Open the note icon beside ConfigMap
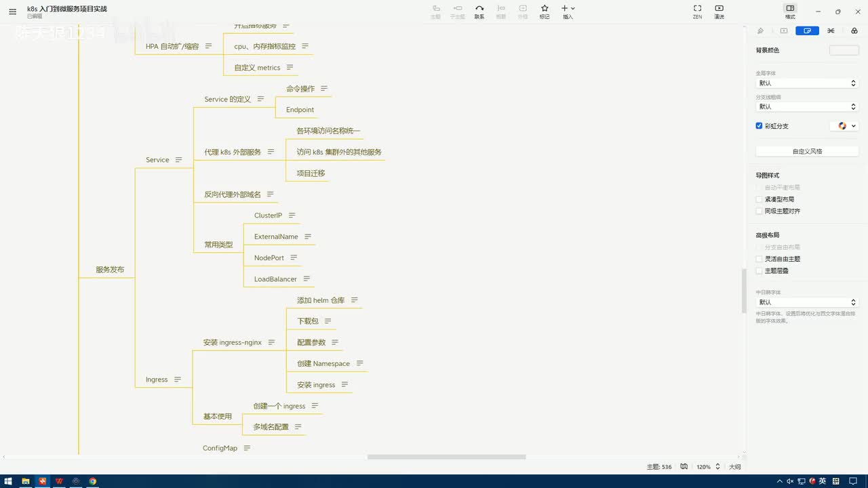868x488 pixels. pyautogui.click(x=247, y=448)
